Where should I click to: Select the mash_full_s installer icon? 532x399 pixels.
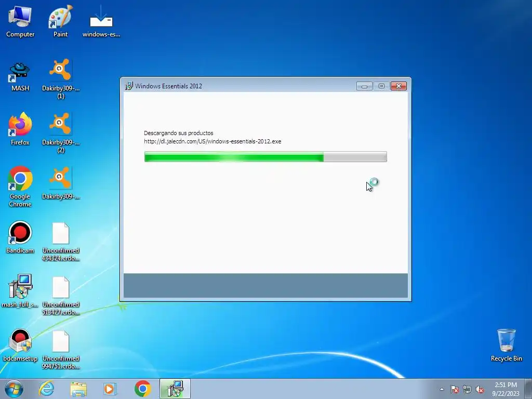coord(20,291)
